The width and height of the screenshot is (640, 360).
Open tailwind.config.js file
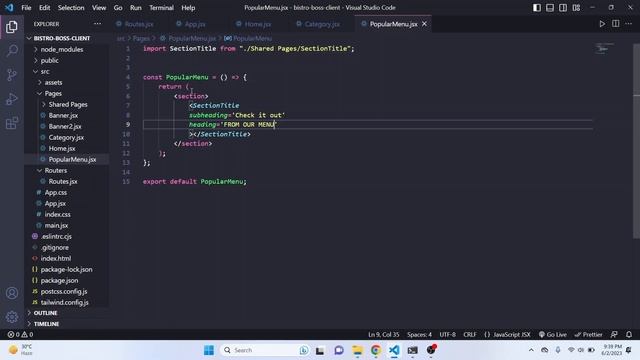64,302
